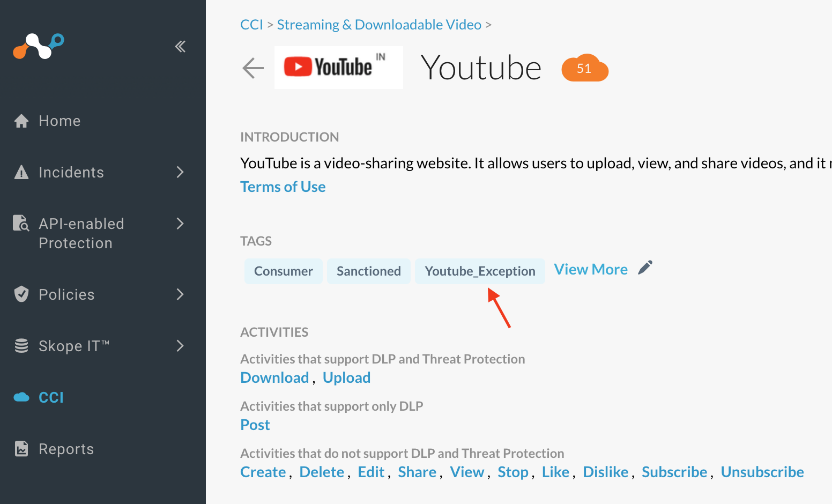Click the orange cloud score badge 51
The image size is (832, 504).
(x=585, y=68)
